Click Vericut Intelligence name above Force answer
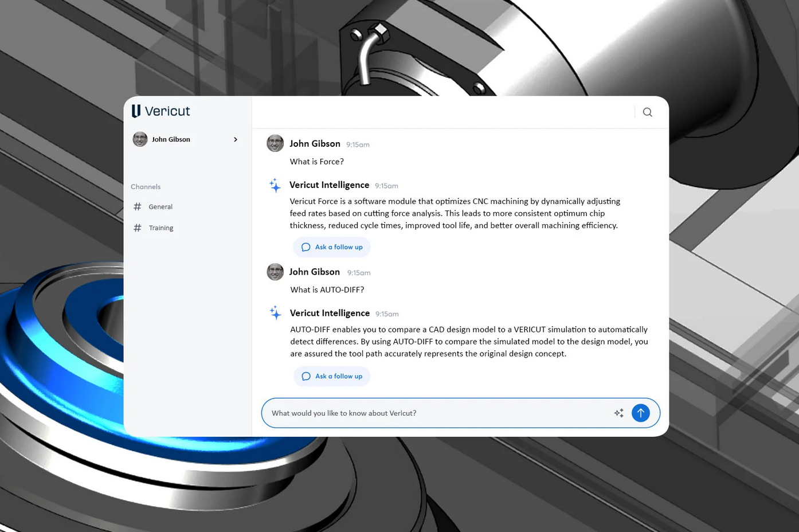799x532 pixels. 330,185
